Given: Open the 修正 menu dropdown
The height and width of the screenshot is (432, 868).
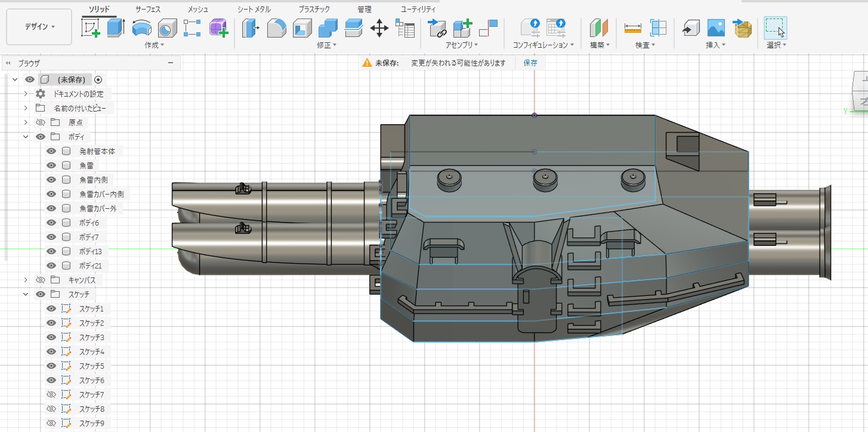Looking at the screenshot, I should [326, 45].
